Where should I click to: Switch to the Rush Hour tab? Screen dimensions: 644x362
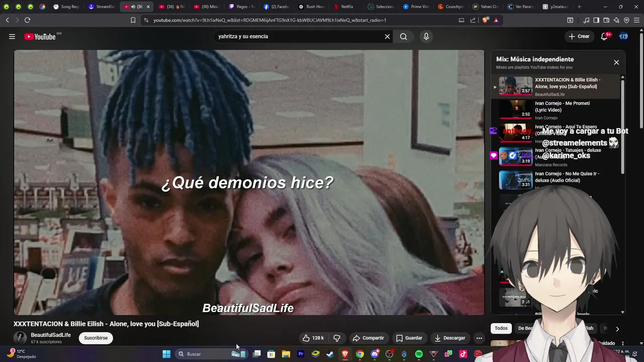point(311,7)
